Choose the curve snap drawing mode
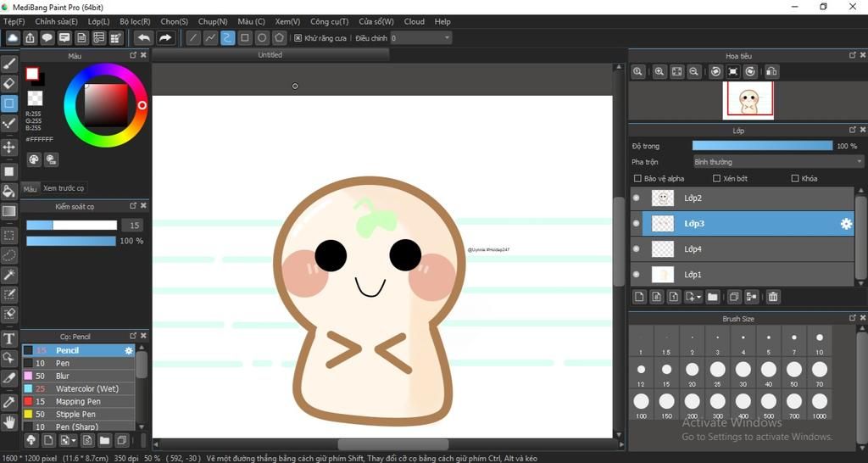This screenshot has width=868, height=463. click(x=227, y=37)
